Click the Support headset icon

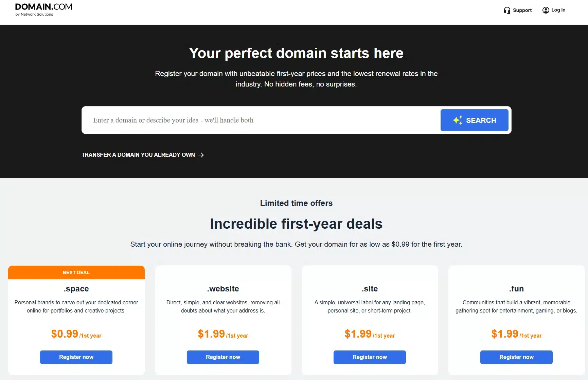pos(507,10)
